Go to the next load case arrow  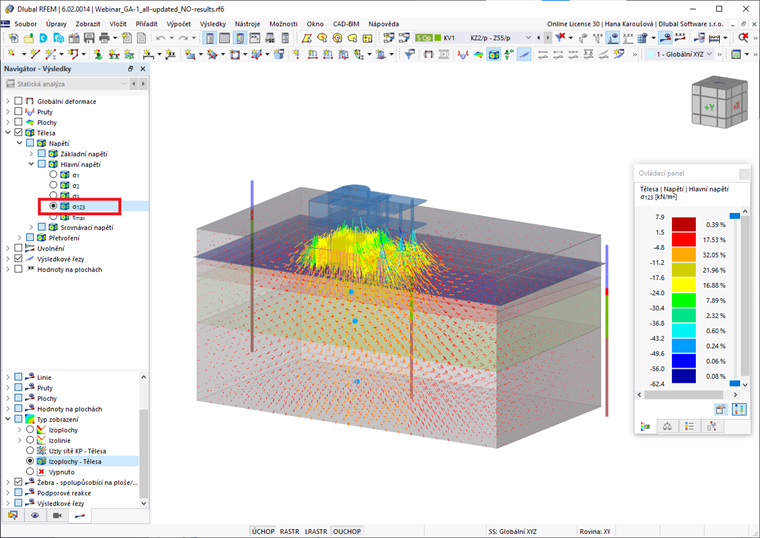548,38
